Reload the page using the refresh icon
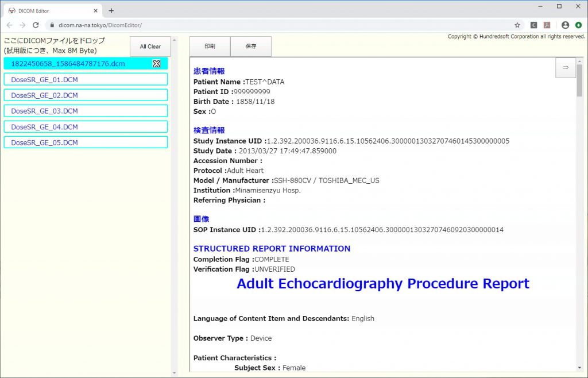Viewport: 588px width, 378px height. [x=36, y=25]
